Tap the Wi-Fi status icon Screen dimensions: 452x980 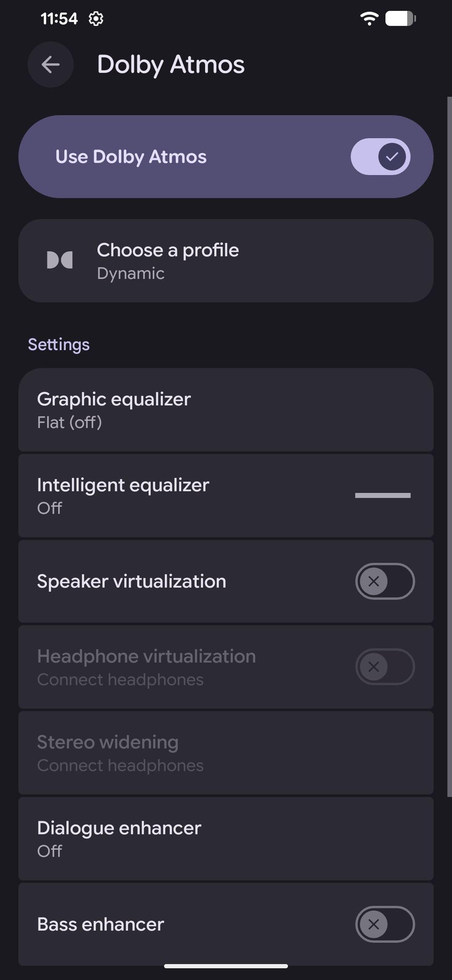(x=369, y=18)
